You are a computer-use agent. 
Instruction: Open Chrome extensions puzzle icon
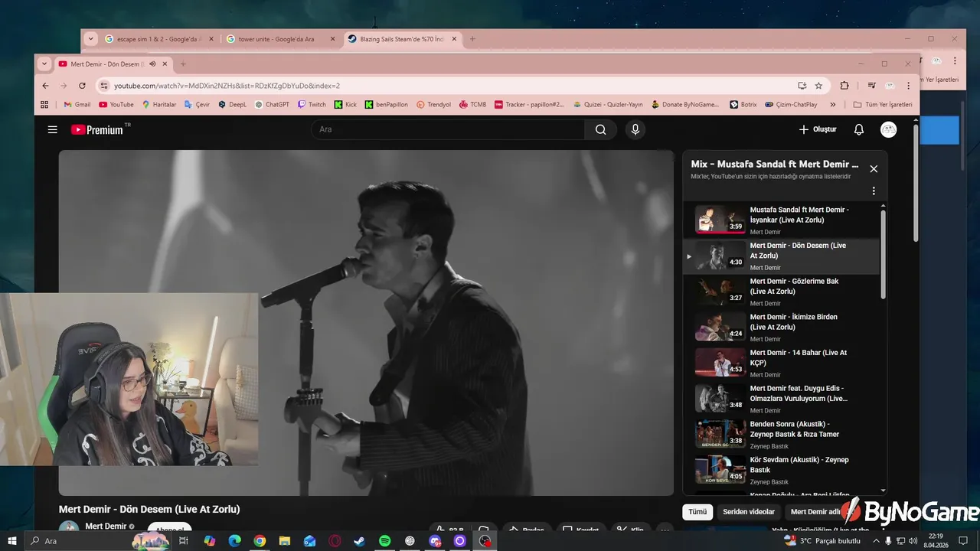coord(844,86)
